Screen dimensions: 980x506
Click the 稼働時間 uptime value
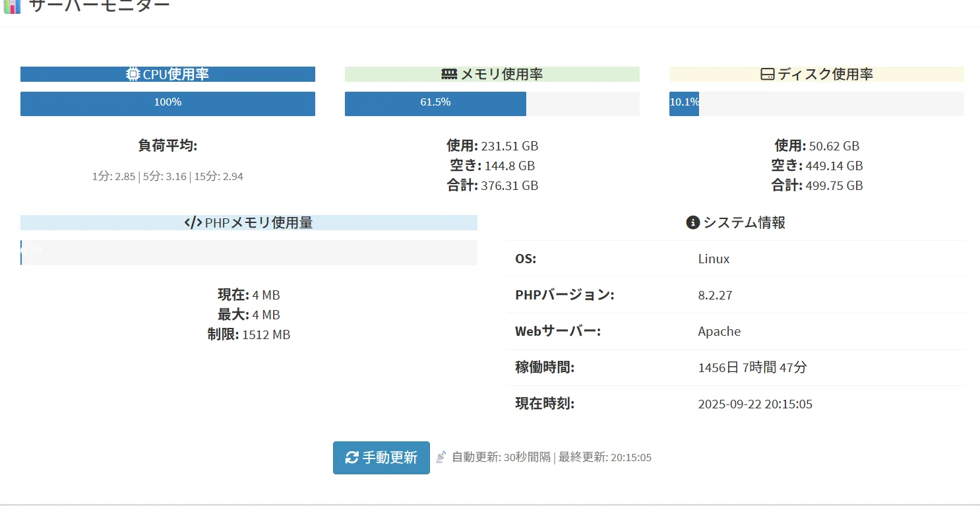(752, 367)
